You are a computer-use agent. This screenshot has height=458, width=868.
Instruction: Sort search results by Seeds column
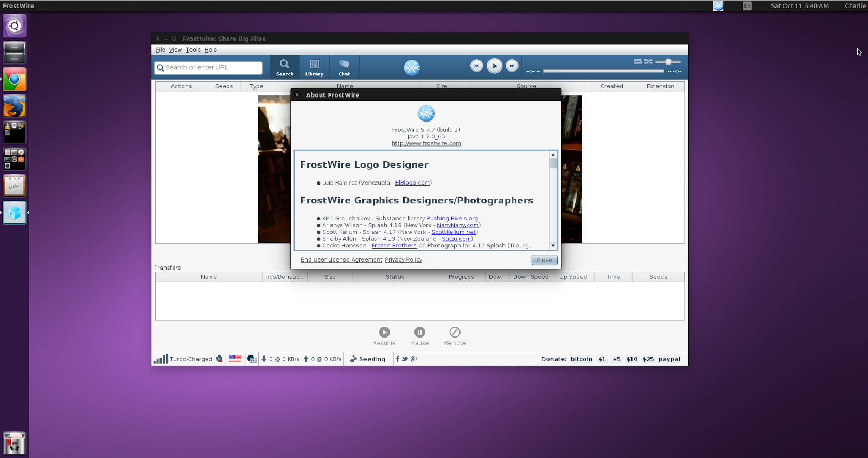coord(224,86)
